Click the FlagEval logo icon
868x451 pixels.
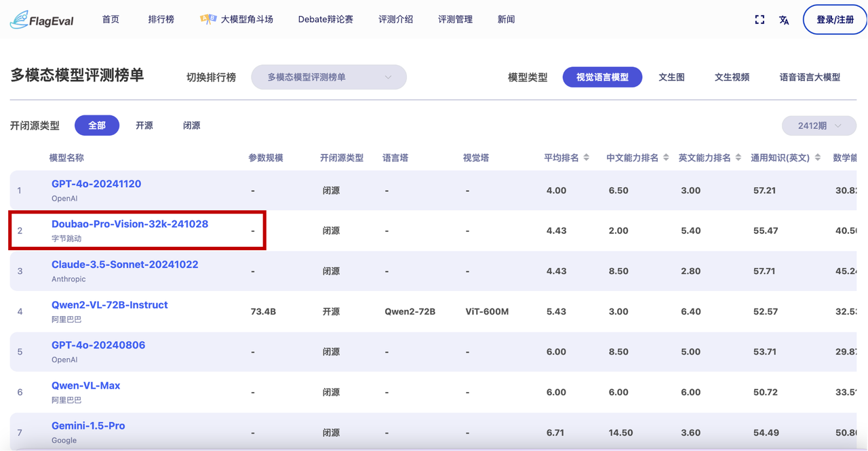(19, 20)
